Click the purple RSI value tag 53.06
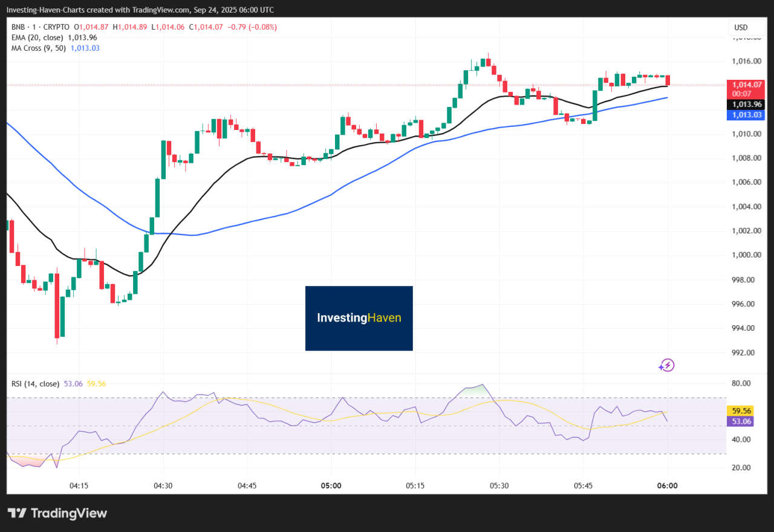 pos(741,421)
